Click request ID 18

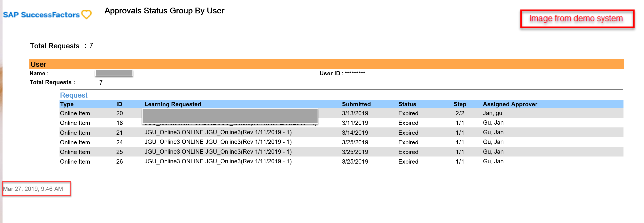click(120, 123)
